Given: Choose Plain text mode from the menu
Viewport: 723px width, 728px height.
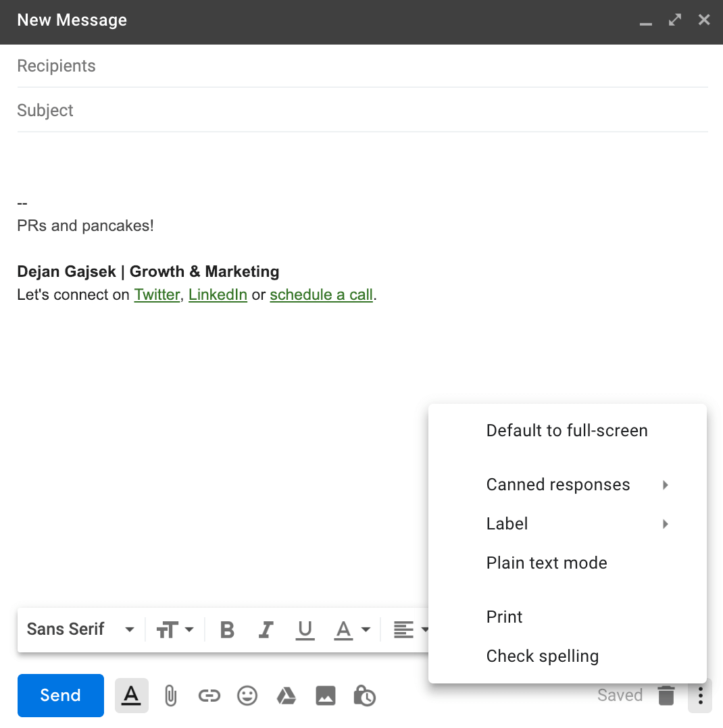Looking at the screenshot, I should click(568, 563).
